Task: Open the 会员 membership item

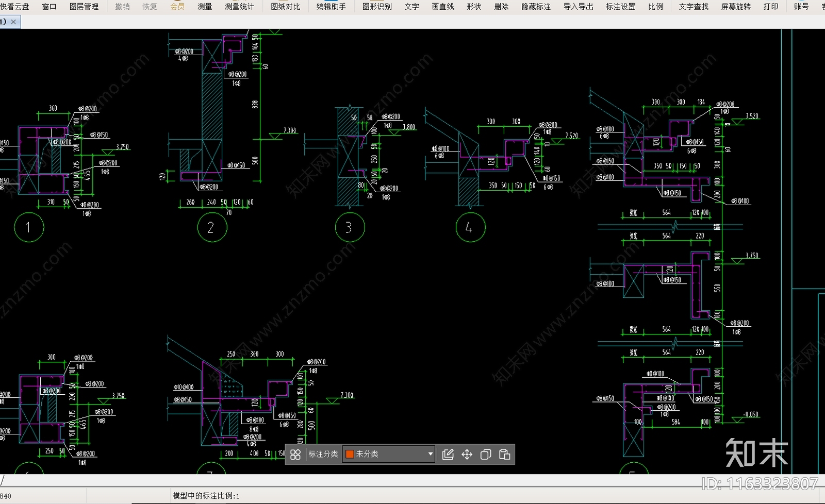Action: coord(177,7)
